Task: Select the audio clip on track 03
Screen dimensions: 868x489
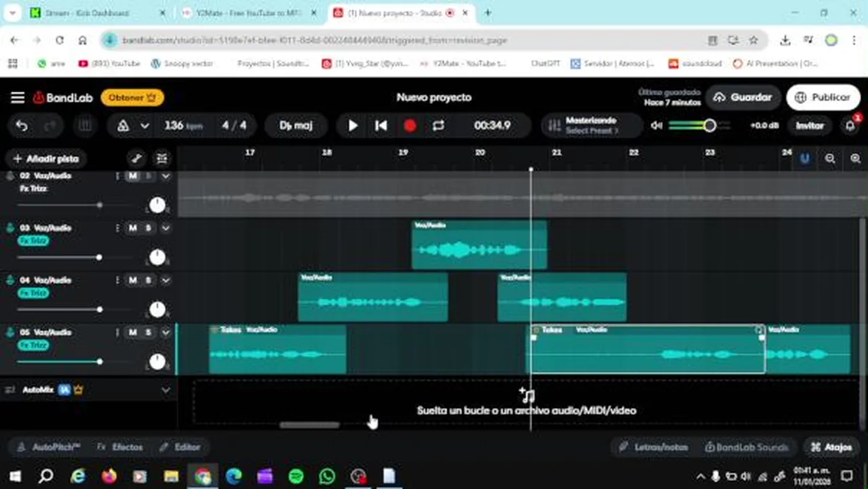Action: (x=479, y=245)
